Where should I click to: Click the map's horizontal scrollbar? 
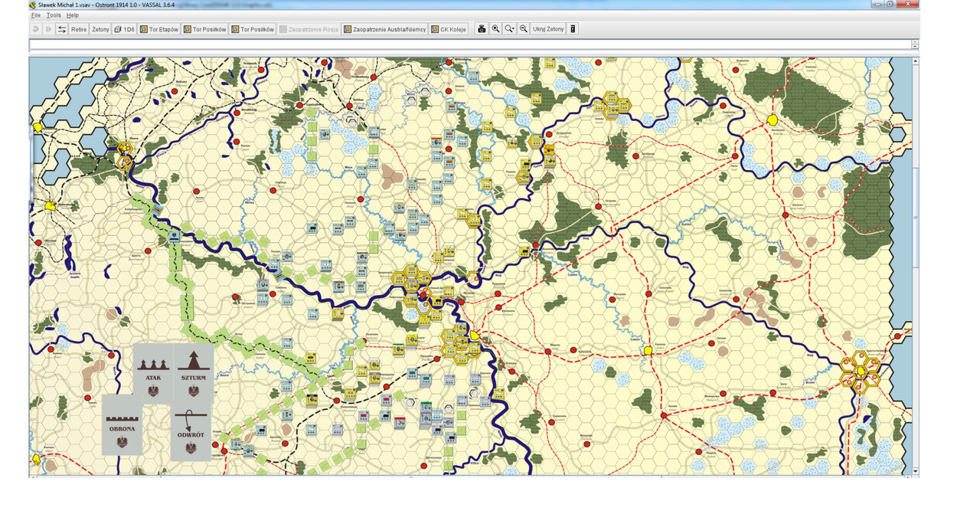[470, 476]
